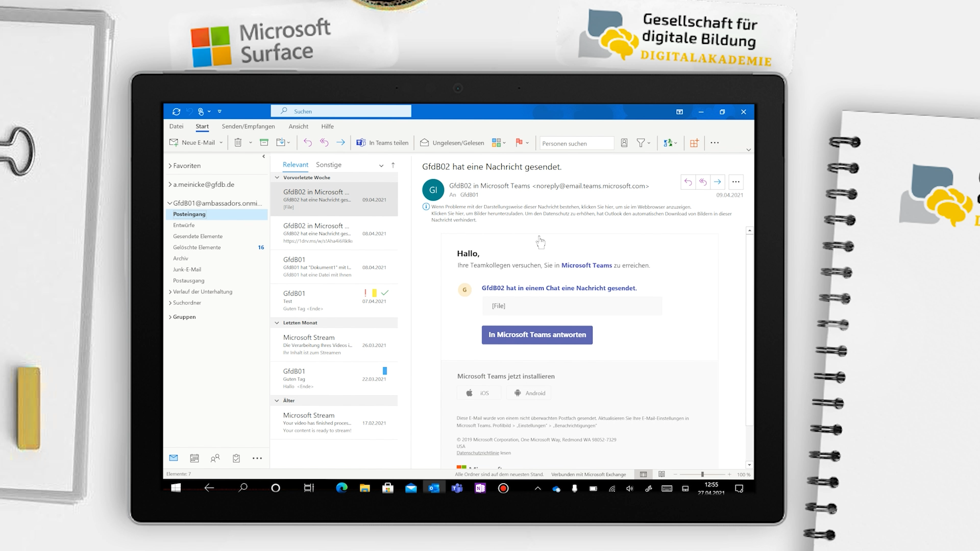The image size is (980, 551).
Task: Click the Reply All arrow in ribbon
Action: pos(324,143)
